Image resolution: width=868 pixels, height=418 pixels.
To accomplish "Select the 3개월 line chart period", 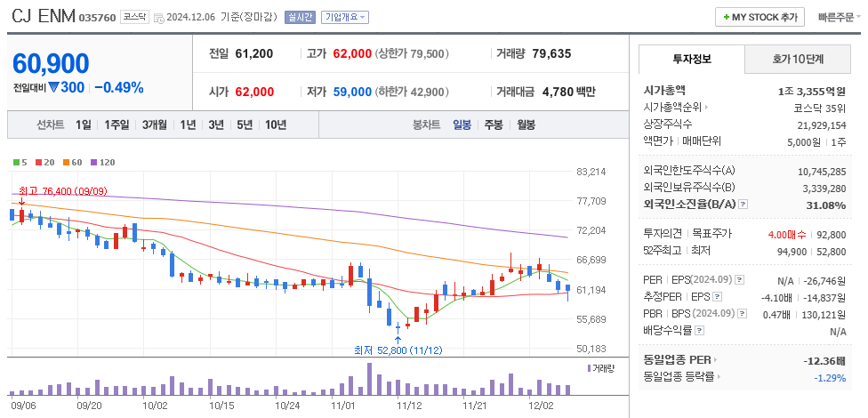I will (x=155, y=125).
